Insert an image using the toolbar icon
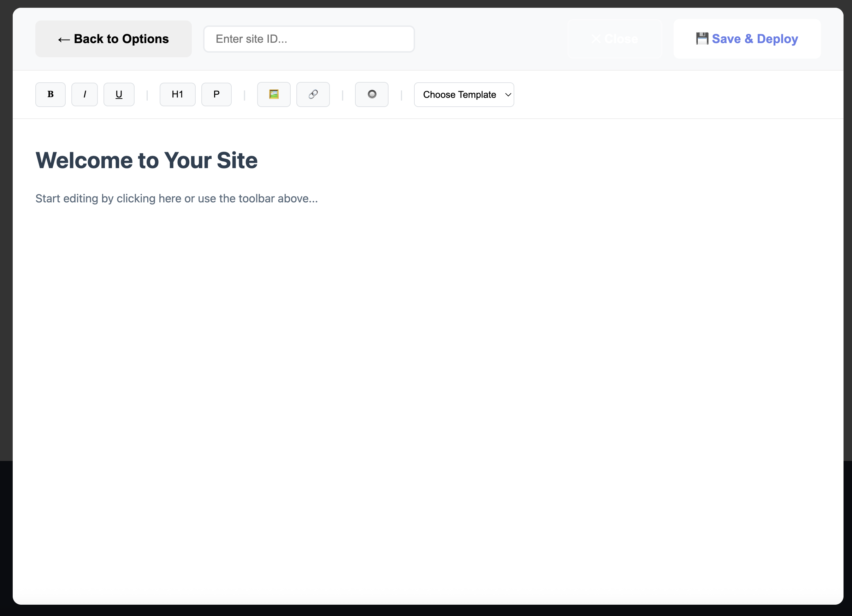 tap(273, 94)
